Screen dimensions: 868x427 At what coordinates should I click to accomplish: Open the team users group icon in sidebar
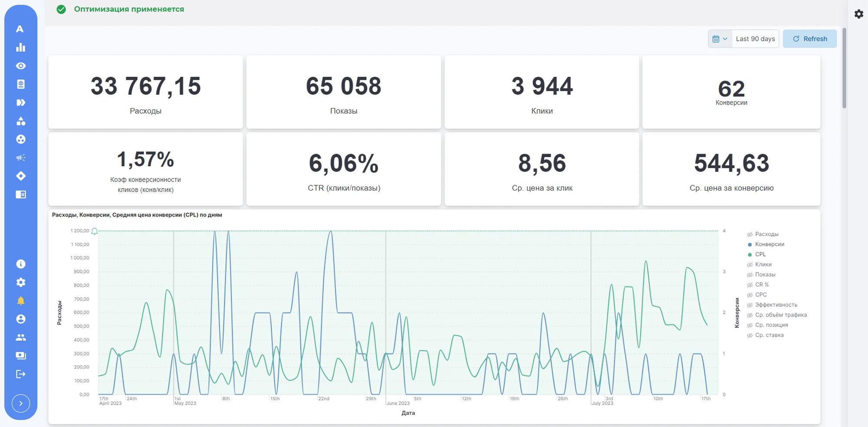point(20,337)
